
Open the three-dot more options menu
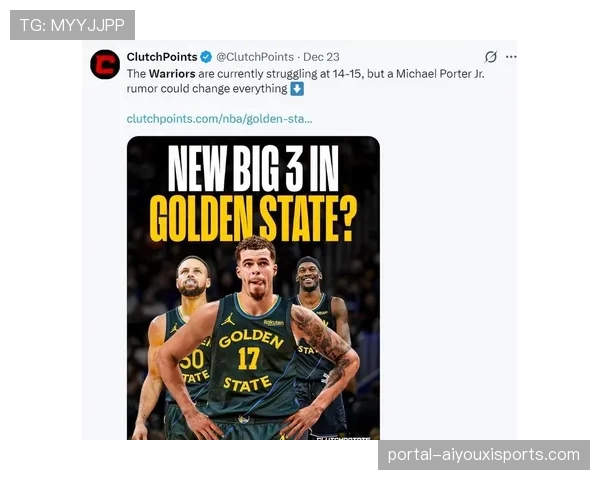(511, 57)
